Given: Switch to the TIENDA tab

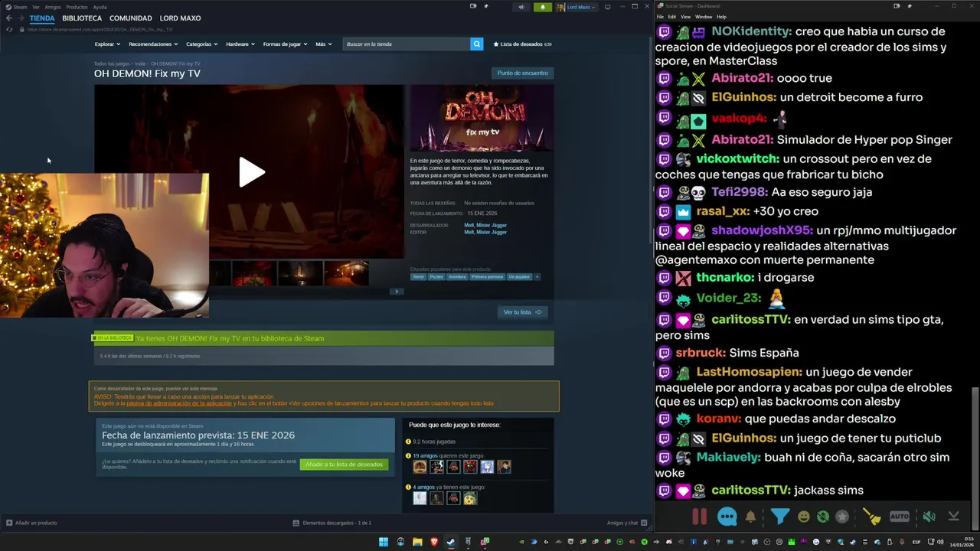Looking at the screenshot, I should (x=42, y=18).
